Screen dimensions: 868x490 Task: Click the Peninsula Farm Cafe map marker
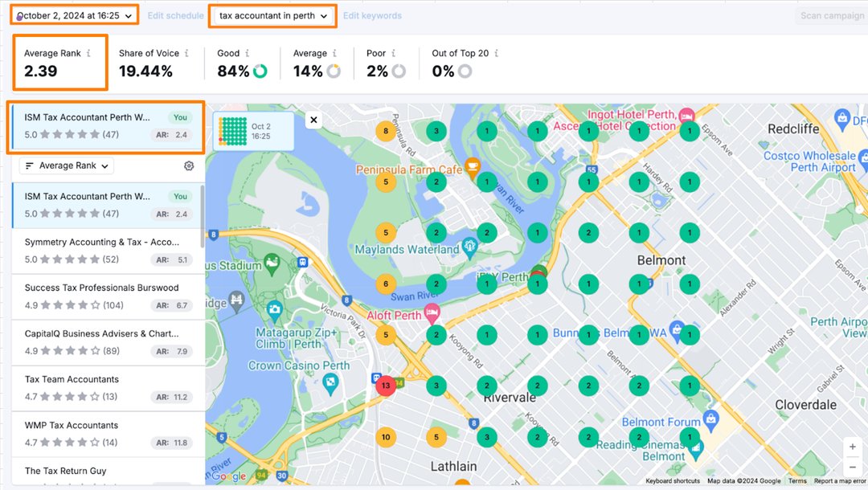click(472, 166)
